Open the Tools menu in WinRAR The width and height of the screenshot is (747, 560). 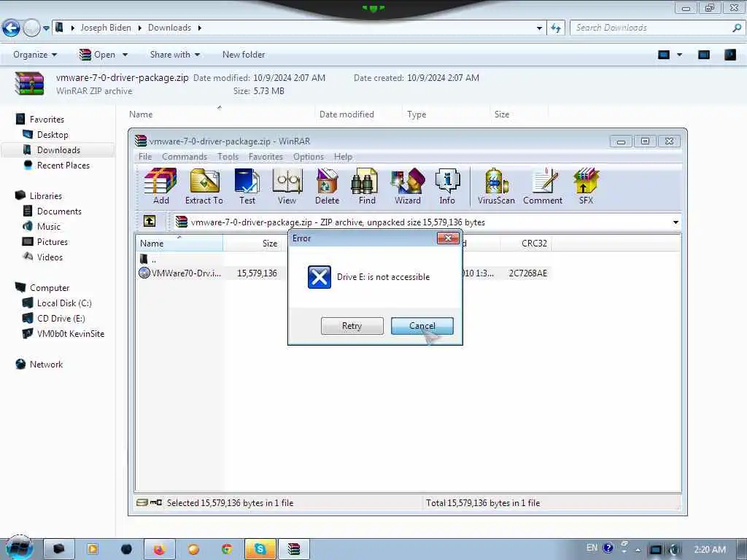(228, 157)
